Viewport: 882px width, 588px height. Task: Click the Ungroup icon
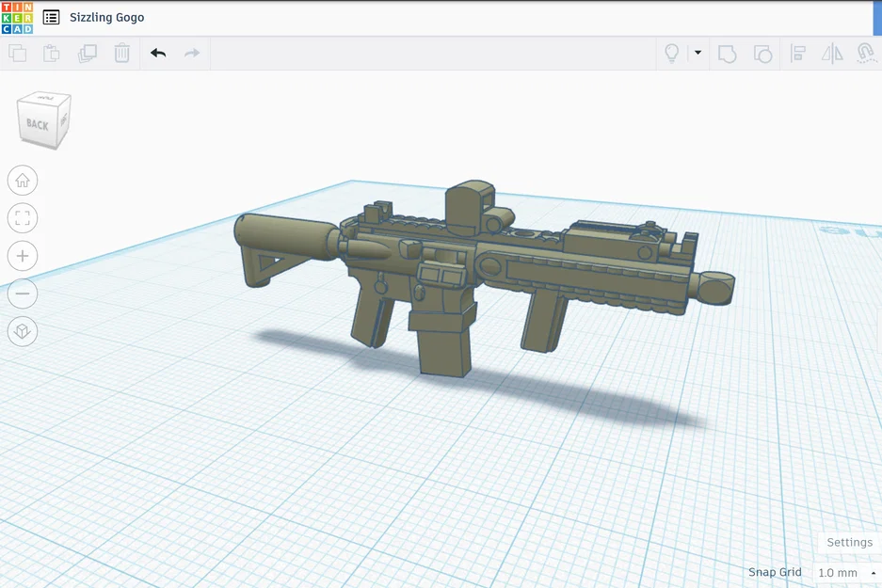[762, 54]
